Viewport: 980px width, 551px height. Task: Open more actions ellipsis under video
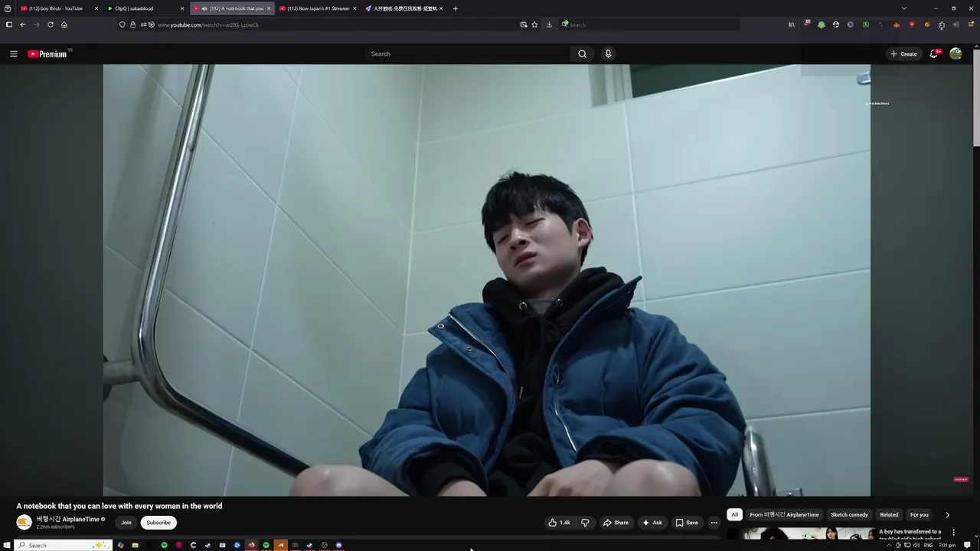(714, 523)
